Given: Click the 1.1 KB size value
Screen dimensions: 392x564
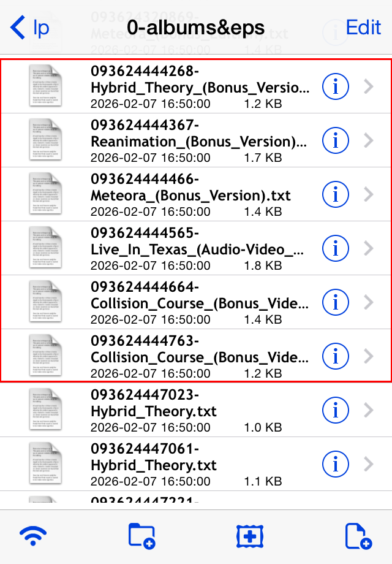Looking at the screenshot, I should click(x=263, y=481).
